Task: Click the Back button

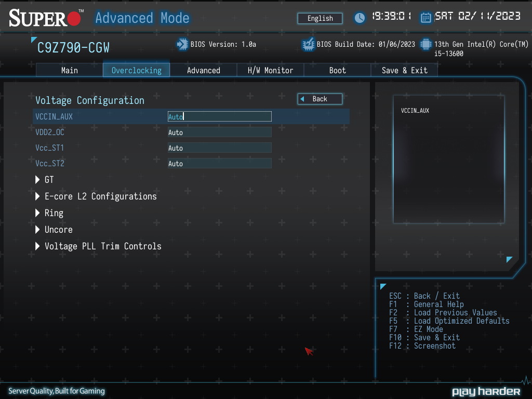Action: coord(320,99)
